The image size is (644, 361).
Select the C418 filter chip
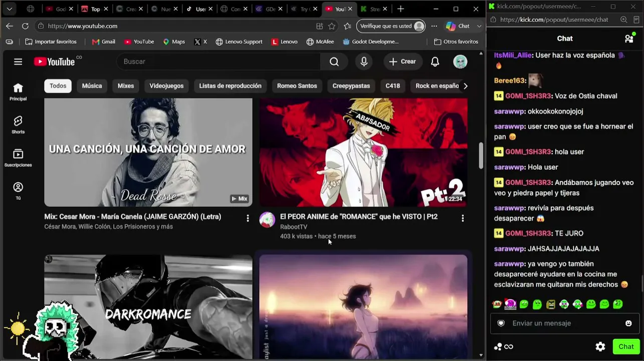coord(393,86)
